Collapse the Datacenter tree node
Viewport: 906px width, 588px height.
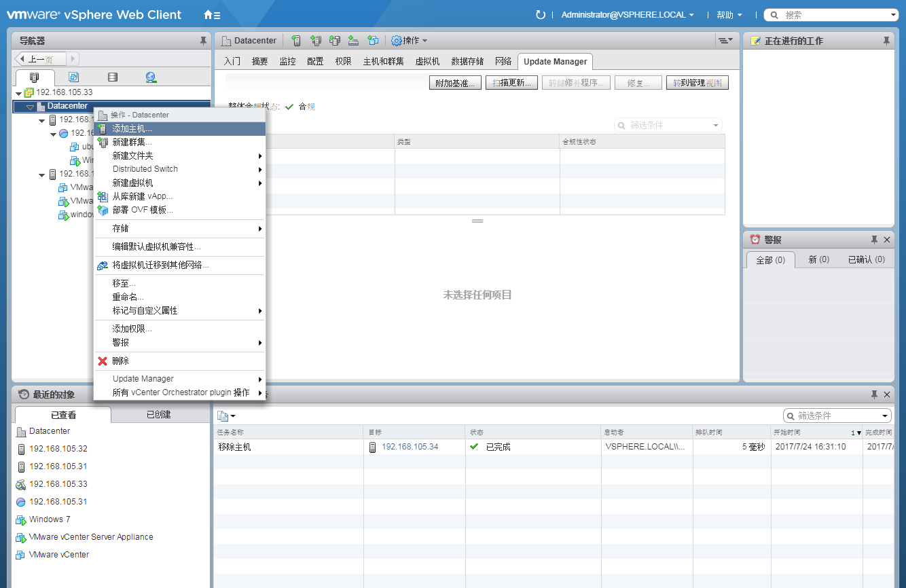30,107
